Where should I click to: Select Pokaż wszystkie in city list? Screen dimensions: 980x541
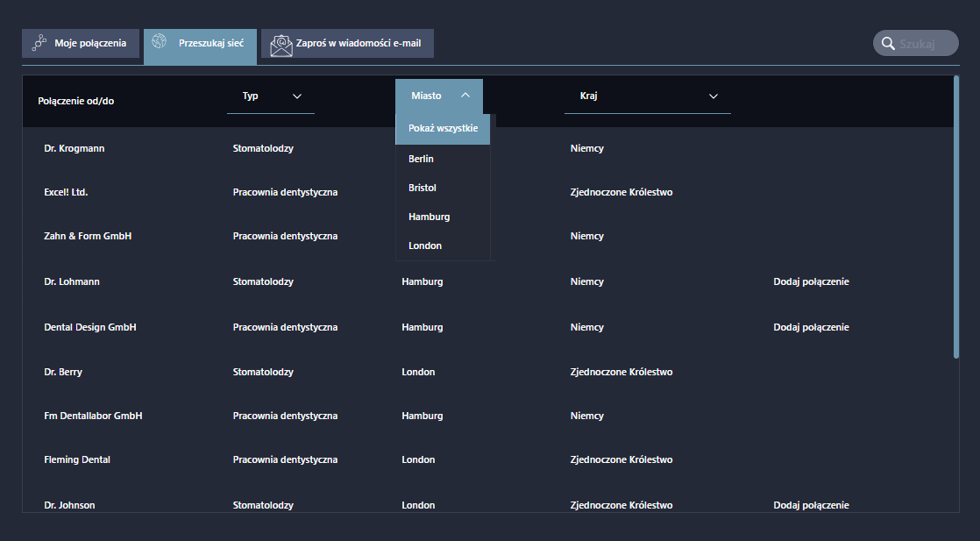point(443,128)
